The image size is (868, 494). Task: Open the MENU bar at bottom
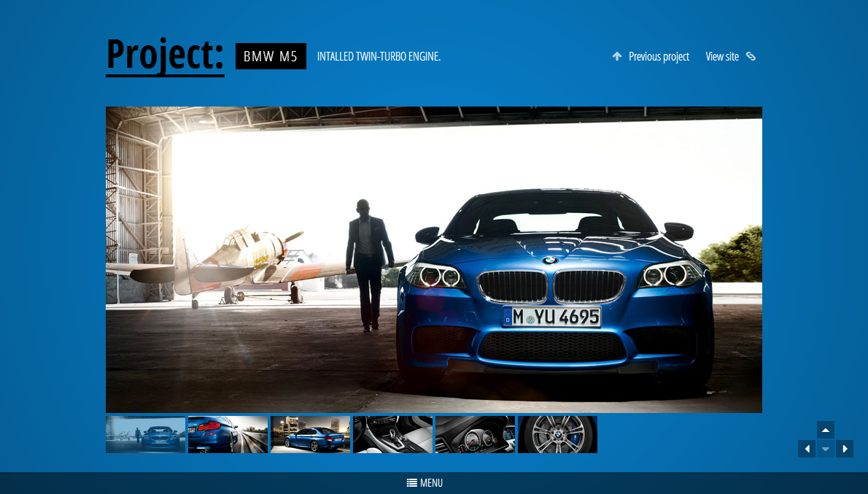click(434, 483)
